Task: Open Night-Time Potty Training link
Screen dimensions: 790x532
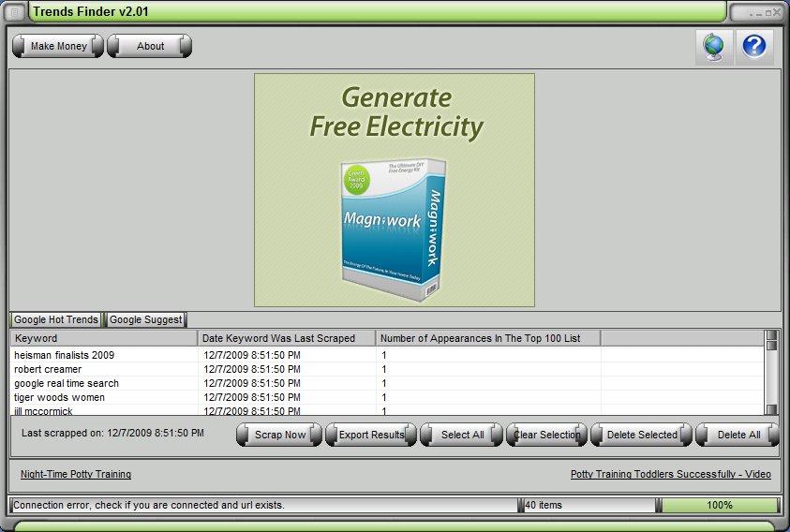Action: pos(76,474)
